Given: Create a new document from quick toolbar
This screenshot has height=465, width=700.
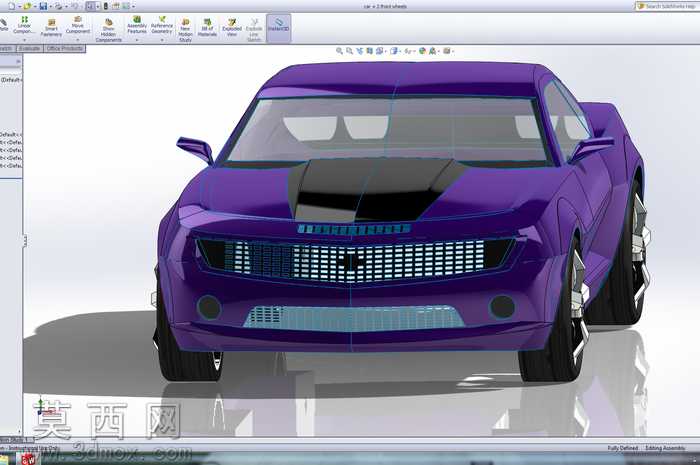Looking at the screenshot, I should click(x=11, y=6).
